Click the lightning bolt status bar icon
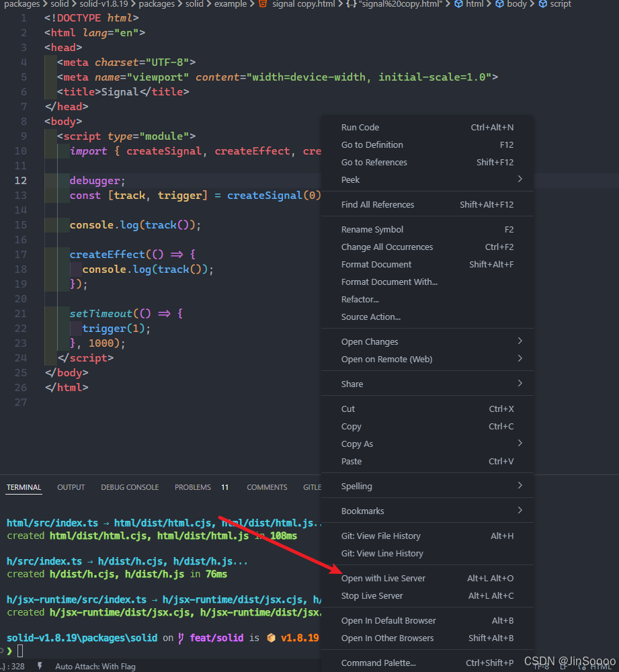This screenshot has height=672, width=619. tap(40, 666)
